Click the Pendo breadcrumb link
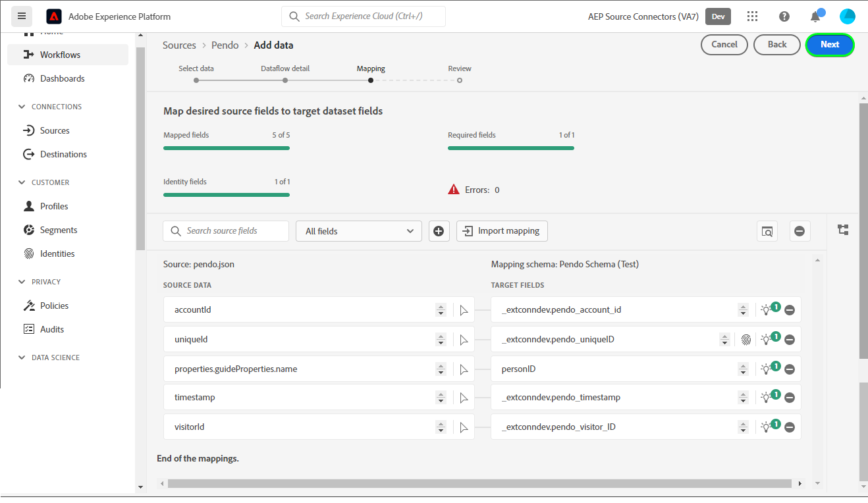This screenshot has height=503, width=868. pyautogui.click(x=225, y=45)
